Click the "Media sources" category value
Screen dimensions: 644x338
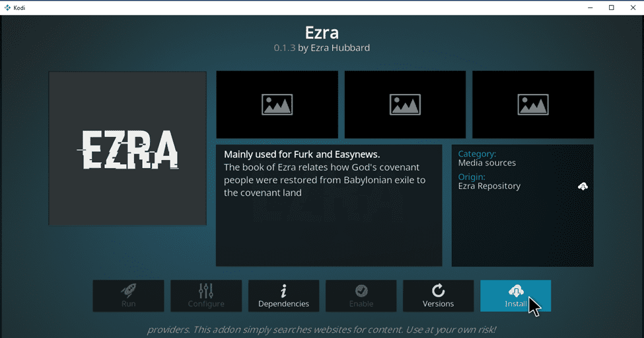click(x=487, y=163)
